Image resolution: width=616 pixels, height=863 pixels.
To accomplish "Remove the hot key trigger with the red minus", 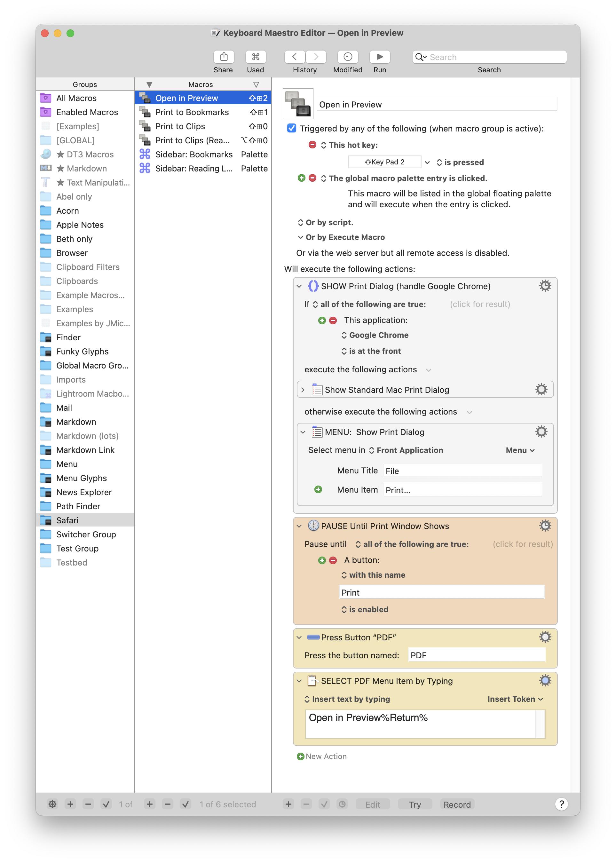I will pos(312,145).
